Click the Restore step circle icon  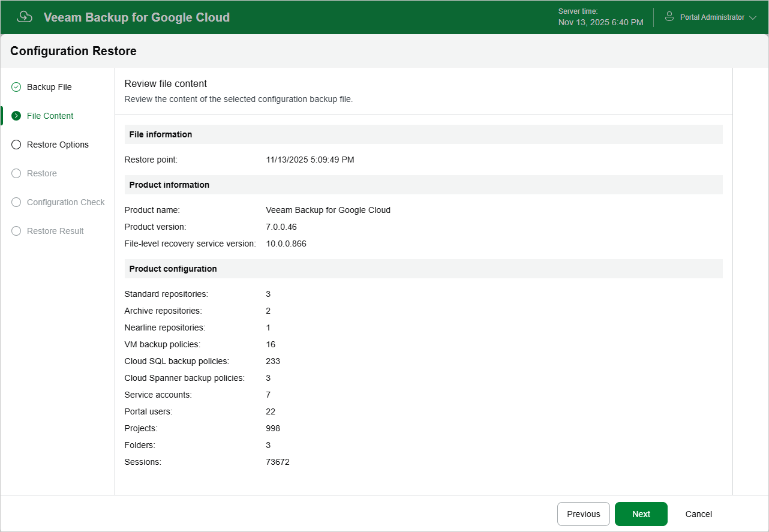(16, 173)
